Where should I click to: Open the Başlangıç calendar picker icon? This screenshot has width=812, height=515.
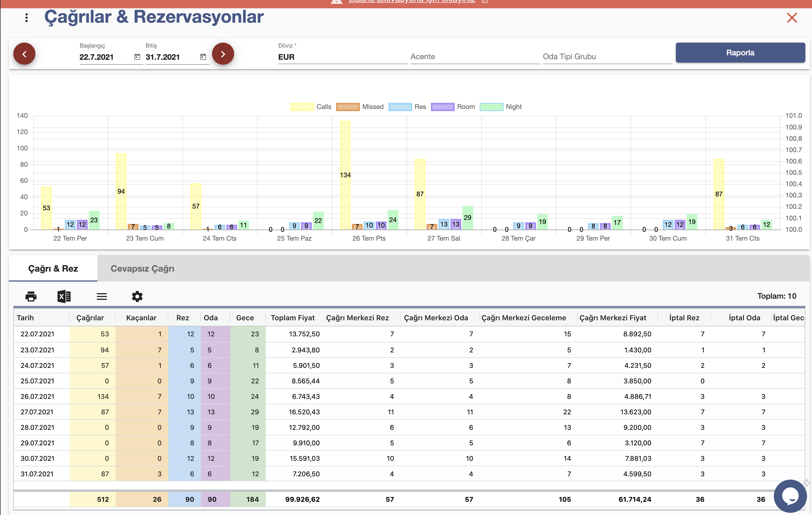[x=137, y=57]
